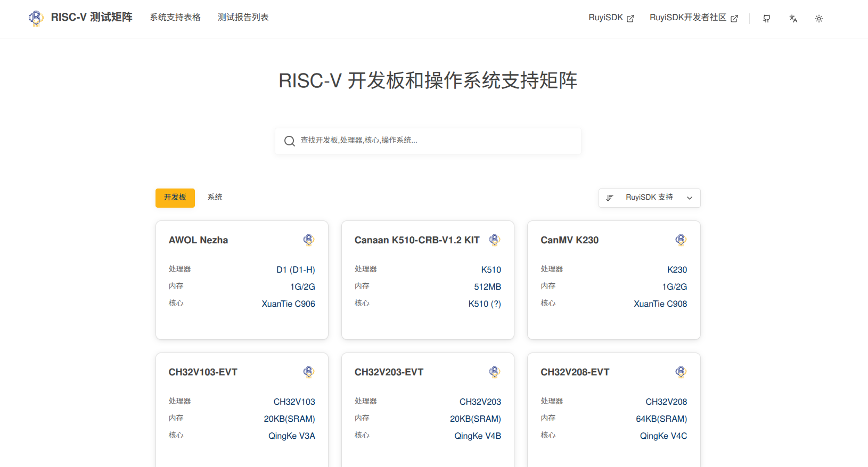The width and height of the screenshot is (868, 467).
Task: Open the CH32V208-EVT card title
Action: (575, 372)
